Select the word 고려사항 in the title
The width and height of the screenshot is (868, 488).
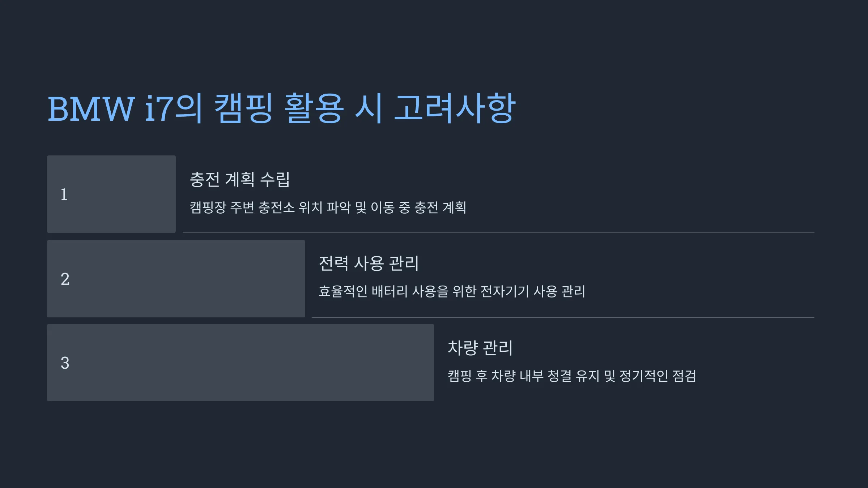(454, 108)
